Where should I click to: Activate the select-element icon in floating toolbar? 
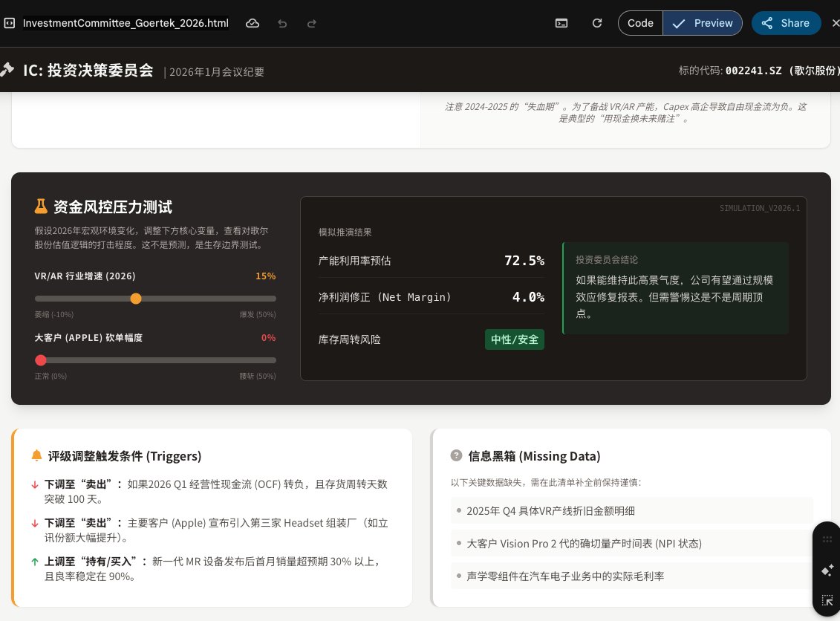tap(826, 600)
